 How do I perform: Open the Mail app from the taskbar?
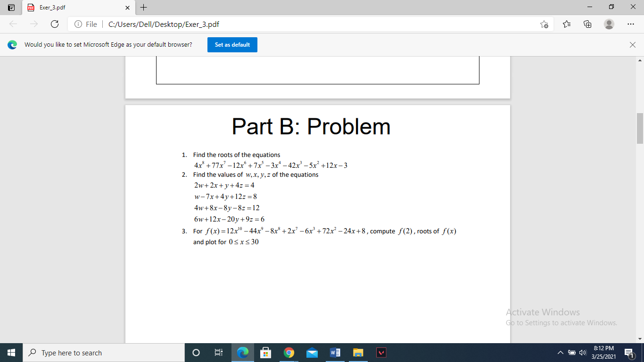[x=312, y=352]
